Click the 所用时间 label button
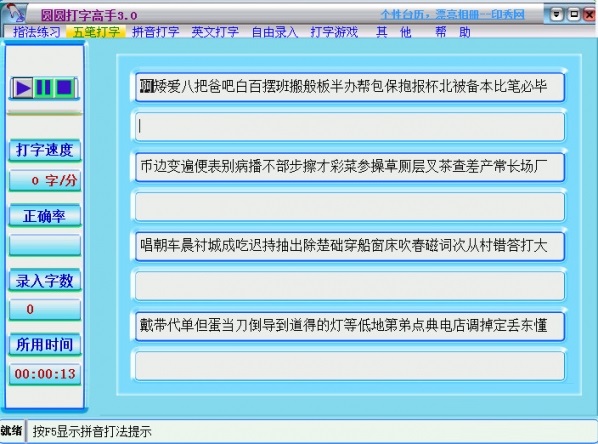 [45, 344]
